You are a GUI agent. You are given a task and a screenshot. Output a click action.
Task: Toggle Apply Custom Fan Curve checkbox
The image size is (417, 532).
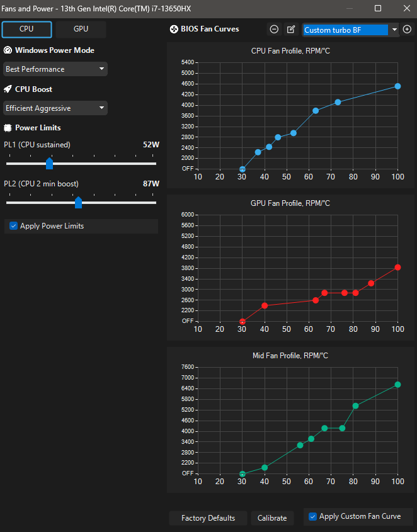coord(312,517)
